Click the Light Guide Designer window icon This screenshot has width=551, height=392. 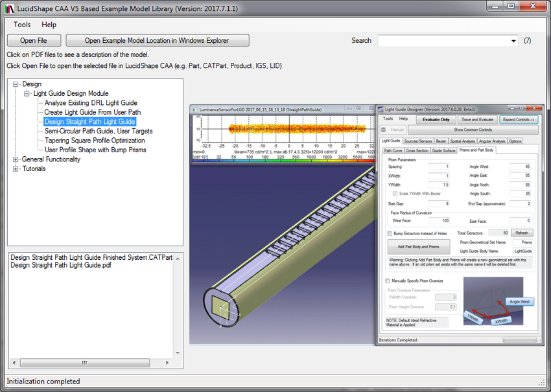(x=380, y=109)
